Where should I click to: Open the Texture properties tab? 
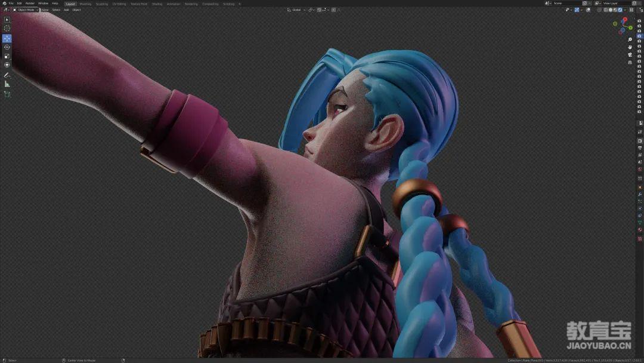tap(640, 238)
